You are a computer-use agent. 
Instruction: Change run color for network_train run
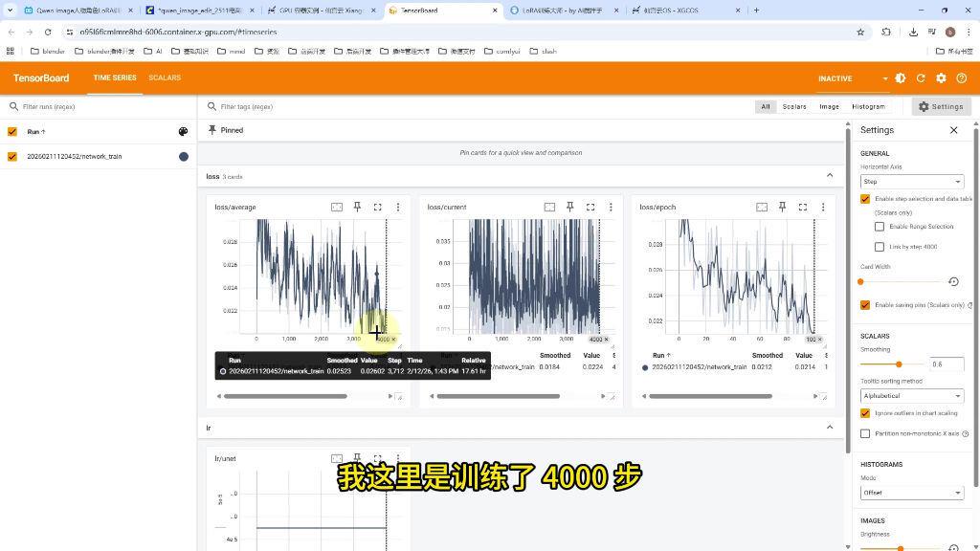(183, 157)
